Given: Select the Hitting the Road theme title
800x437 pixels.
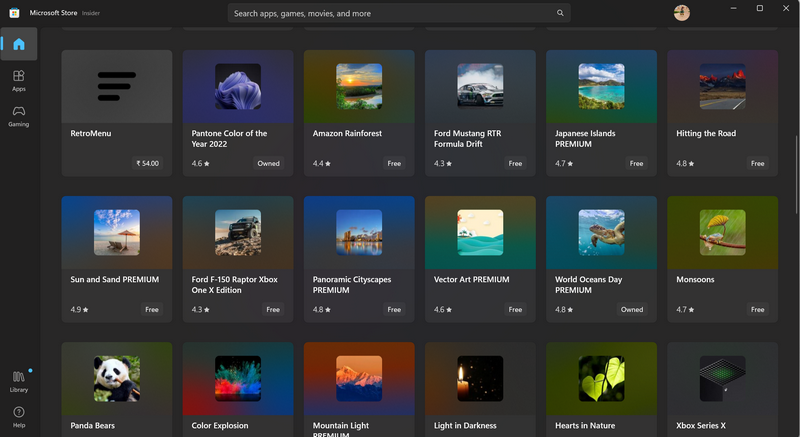Looking at the screenshot, I should [x=706, y=133].
